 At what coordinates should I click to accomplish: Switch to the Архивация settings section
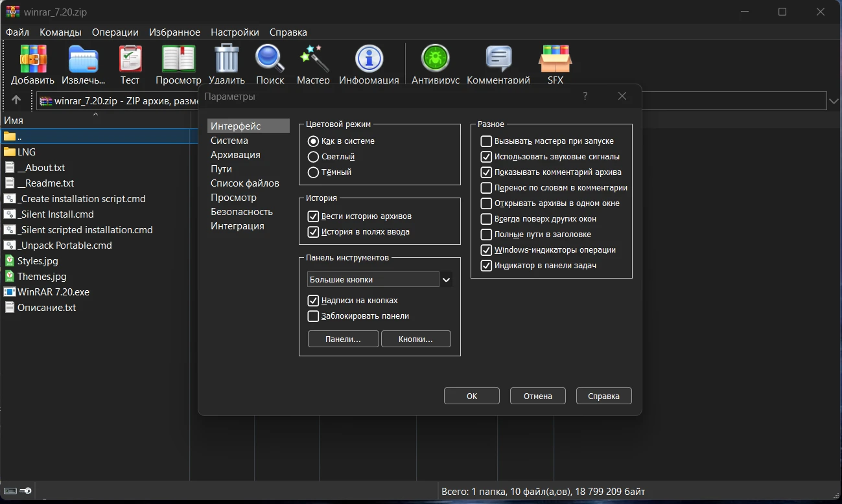click(235, 155)
